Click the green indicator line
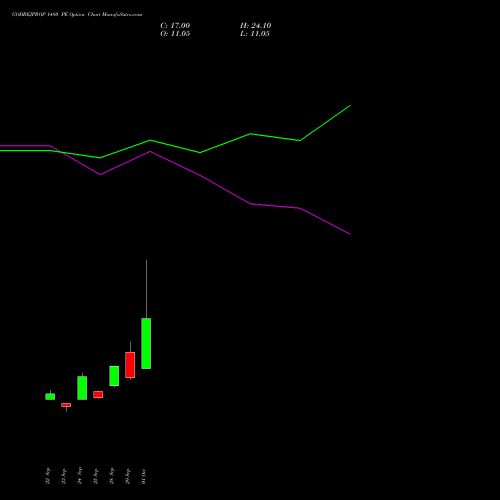Viewport: 500px width, 500px height. pos(200,152)
